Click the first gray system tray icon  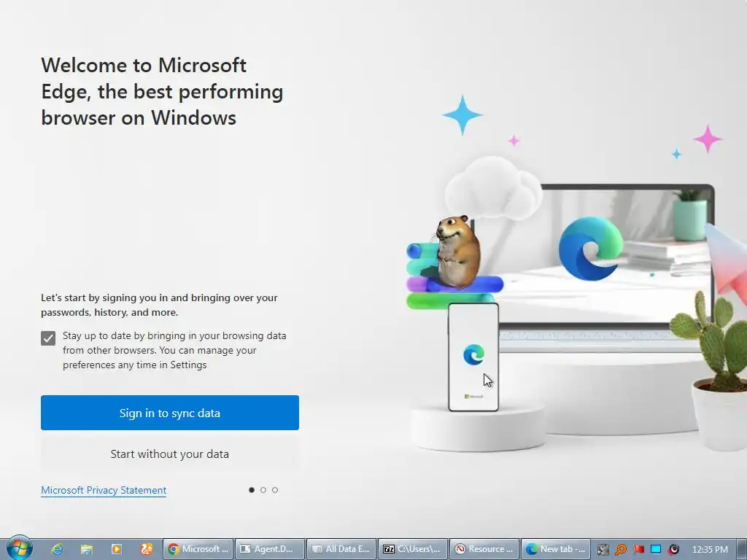click(x=603, y=550)
